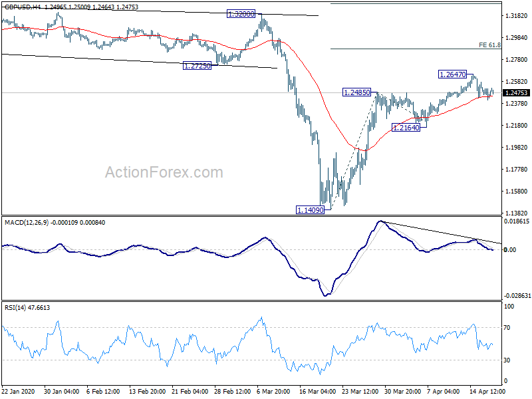Click the 7 Apr 04:00 date label
Image resolution: width=532 pixels, height=399 pixels.
click(x=444, y=391)
